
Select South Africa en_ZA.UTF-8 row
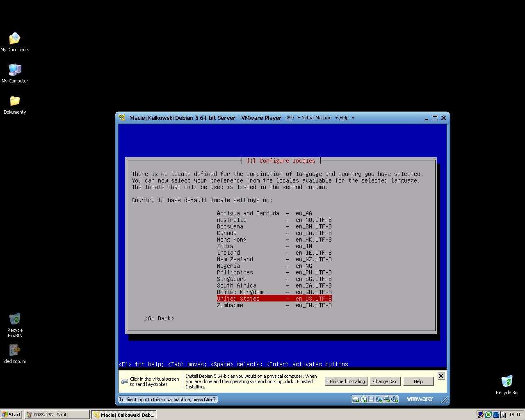(274, 285)
